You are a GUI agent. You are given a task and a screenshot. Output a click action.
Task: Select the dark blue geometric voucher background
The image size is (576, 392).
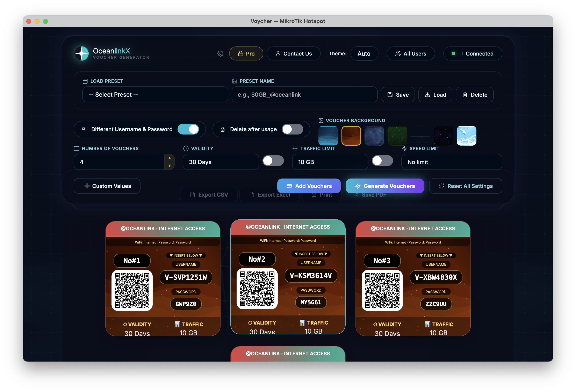tap(374, 136)
